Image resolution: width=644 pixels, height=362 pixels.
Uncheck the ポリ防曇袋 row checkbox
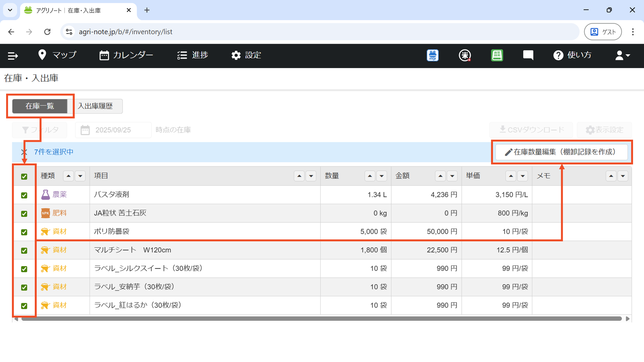[24, 232]
